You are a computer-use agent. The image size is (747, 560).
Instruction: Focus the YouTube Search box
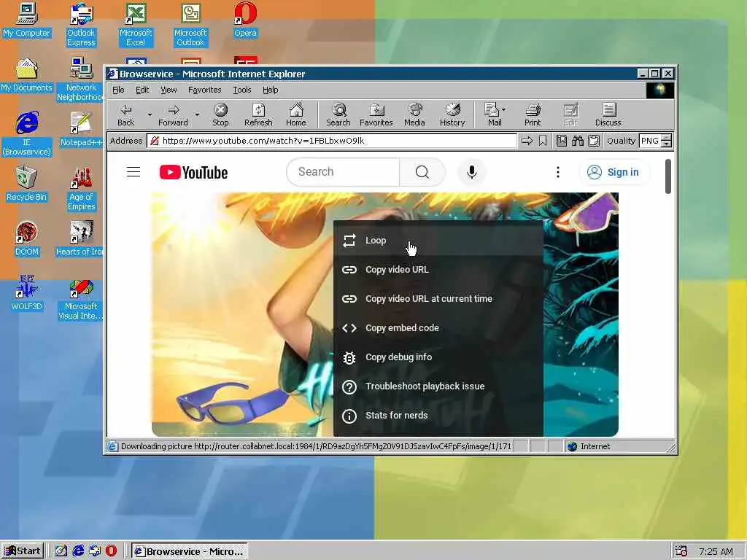click(x=343, y=172)
